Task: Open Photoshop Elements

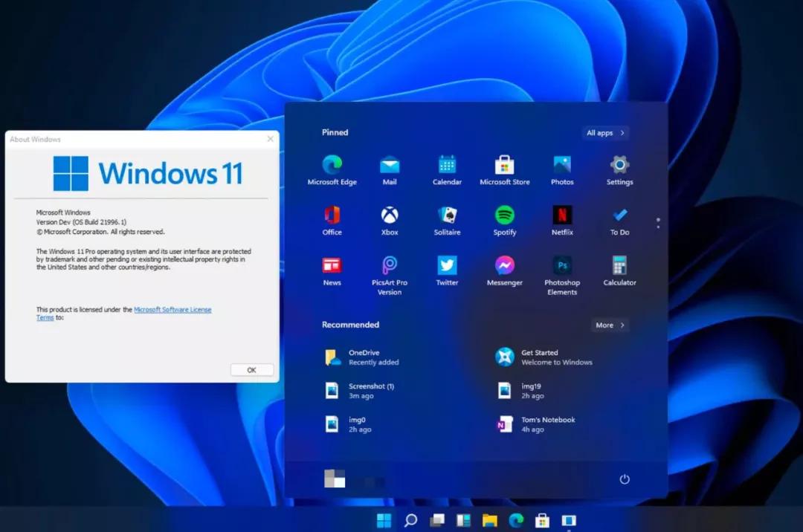Action: coord(561,266)
